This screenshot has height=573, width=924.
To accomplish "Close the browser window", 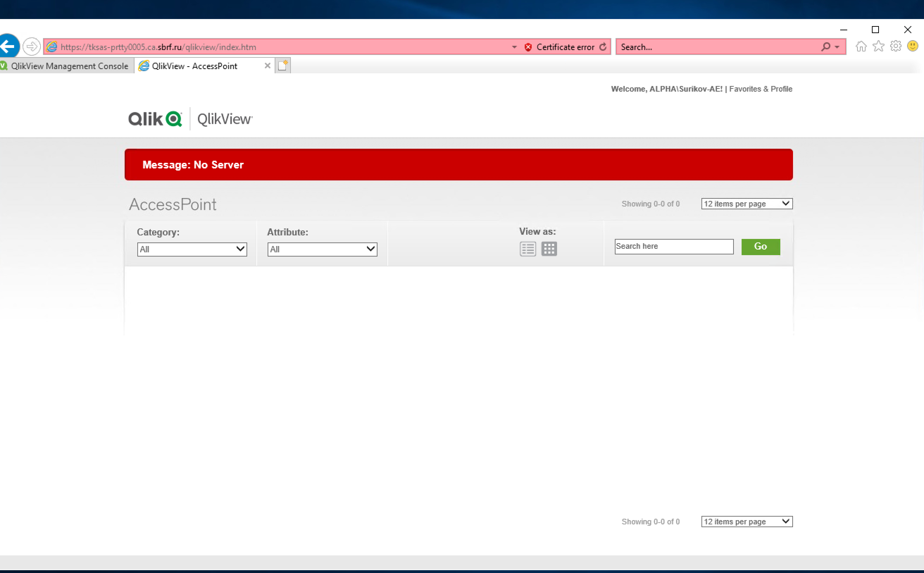I will [907, 30].
